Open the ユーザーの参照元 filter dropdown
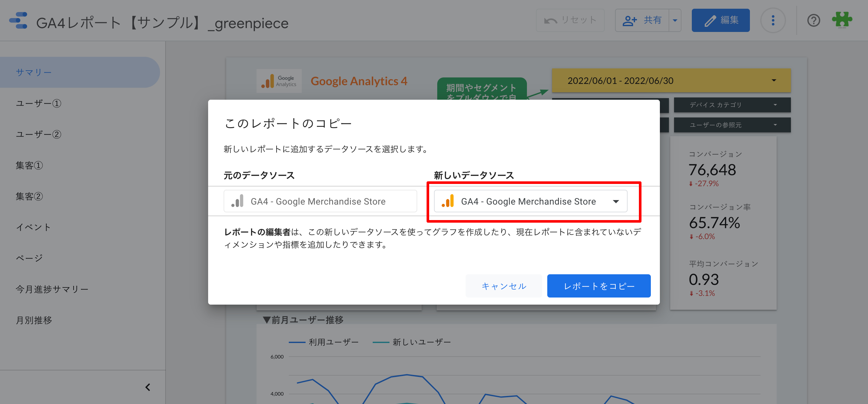The image size is (868, 404). point(732,125)
